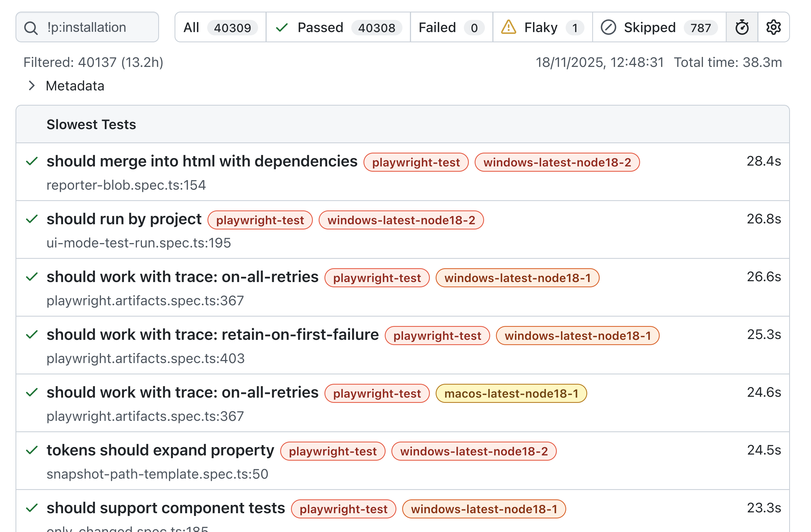
Task: Click the stopwatch timing icon in the toolbar
Action: tap(742, 27)
